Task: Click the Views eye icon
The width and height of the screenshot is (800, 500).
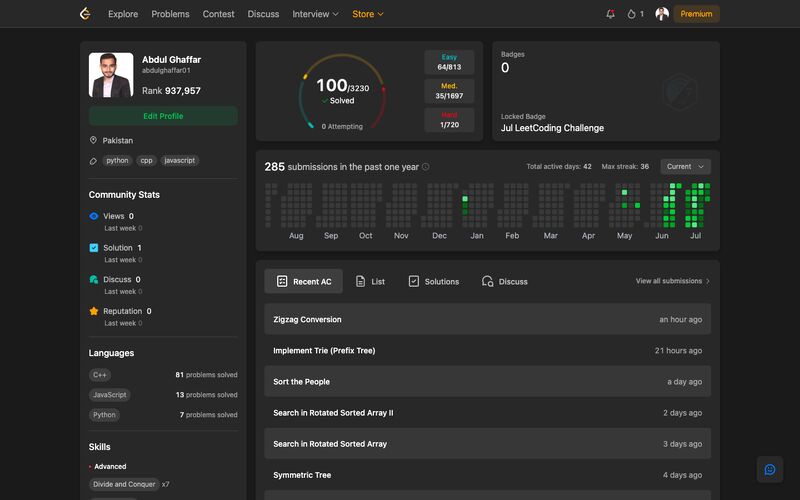Action: [x=94, y=216]
